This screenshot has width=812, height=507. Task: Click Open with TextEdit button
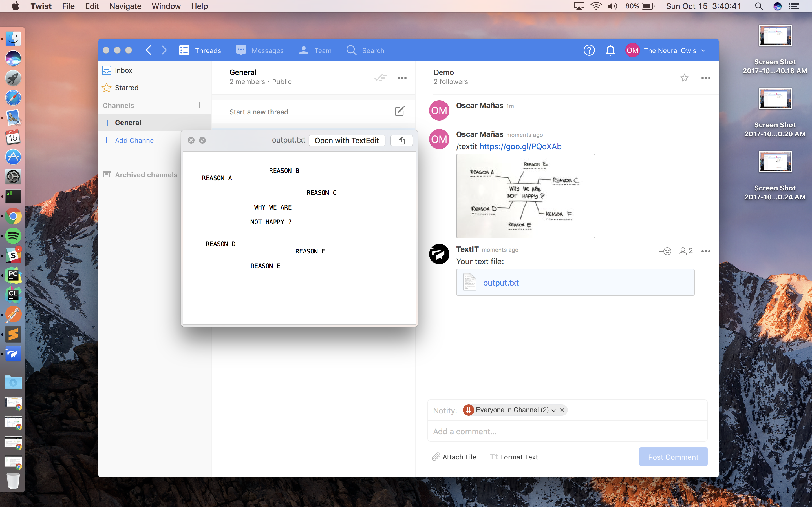tap(347, 141)
